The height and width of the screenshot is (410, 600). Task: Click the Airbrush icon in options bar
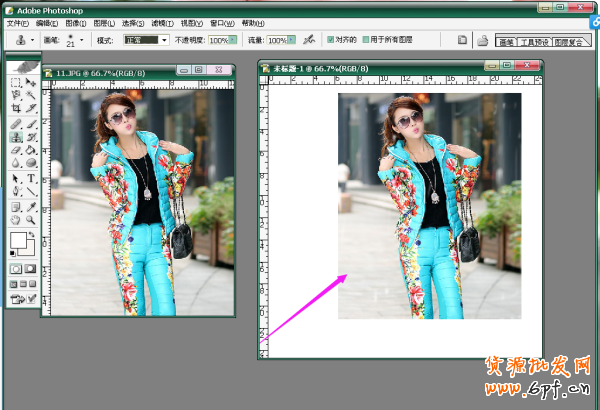pos(309,40)
